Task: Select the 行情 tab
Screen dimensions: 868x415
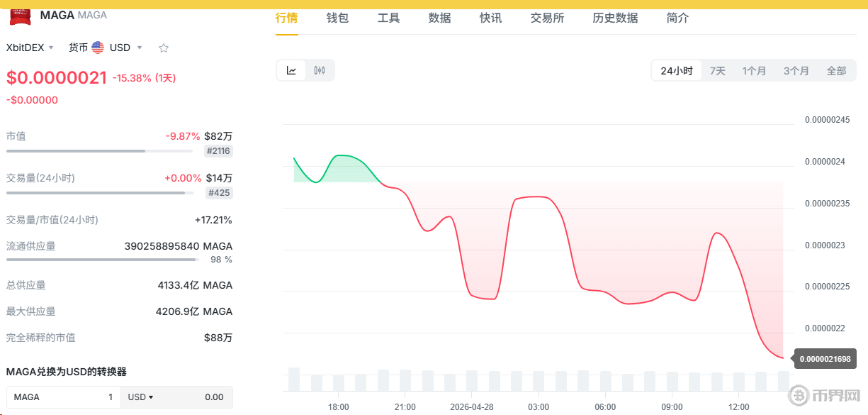Action: pyautogui.click(x=286, y=18)
